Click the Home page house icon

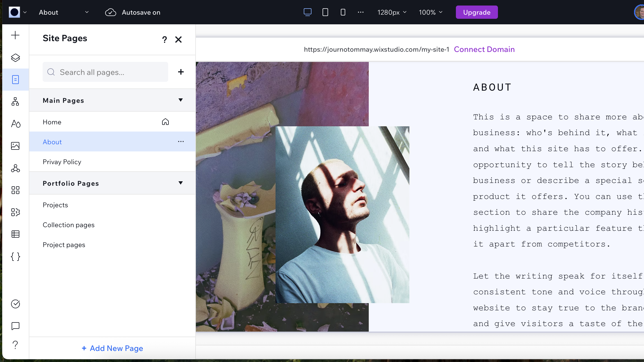point(165,122)
